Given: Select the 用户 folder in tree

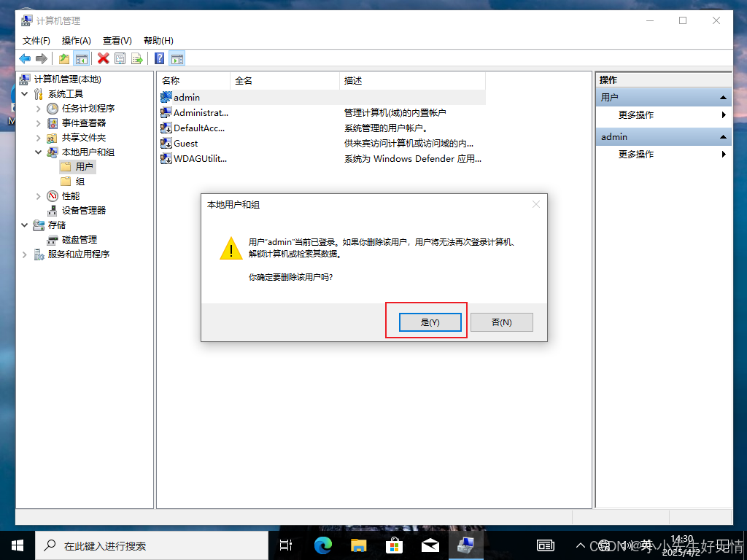Looking at the screenshot, I should [x=78, y=167].
